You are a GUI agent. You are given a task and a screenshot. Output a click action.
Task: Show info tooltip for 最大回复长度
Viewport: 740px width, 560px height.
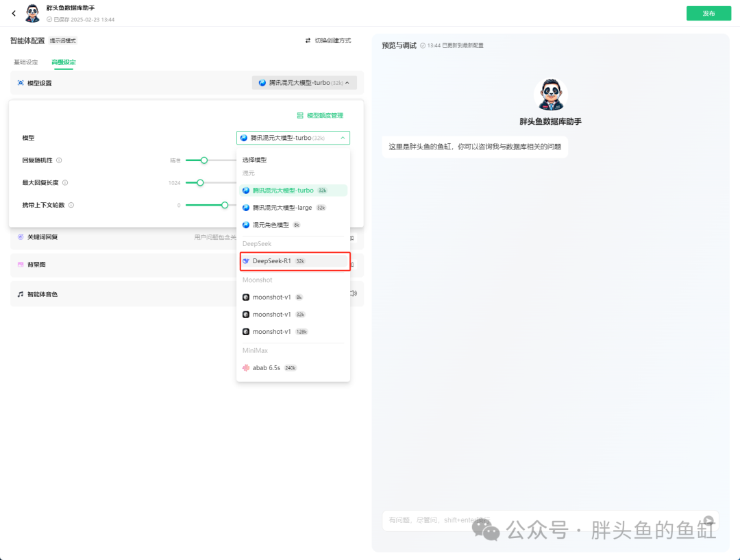pos(65,183)
